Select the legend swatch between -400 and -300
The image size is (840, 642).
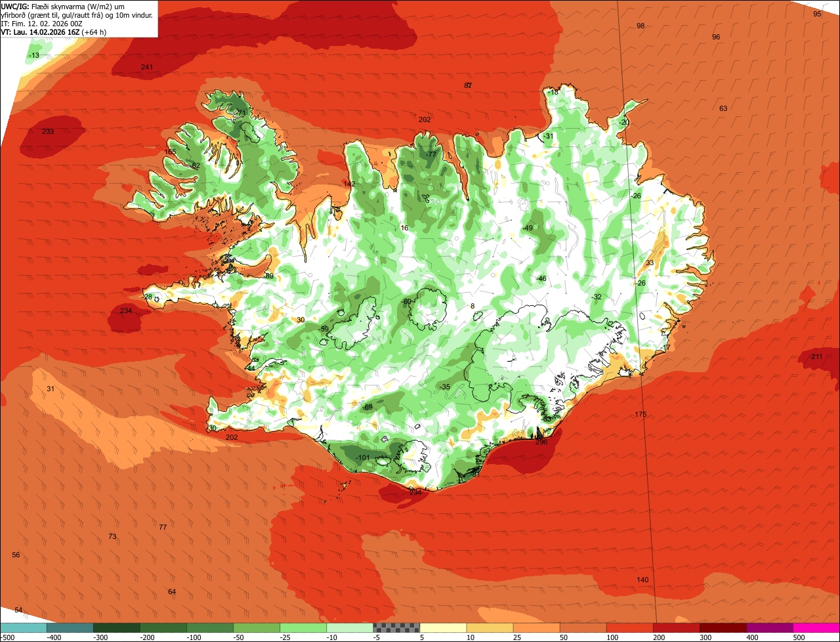pos(70,628)
